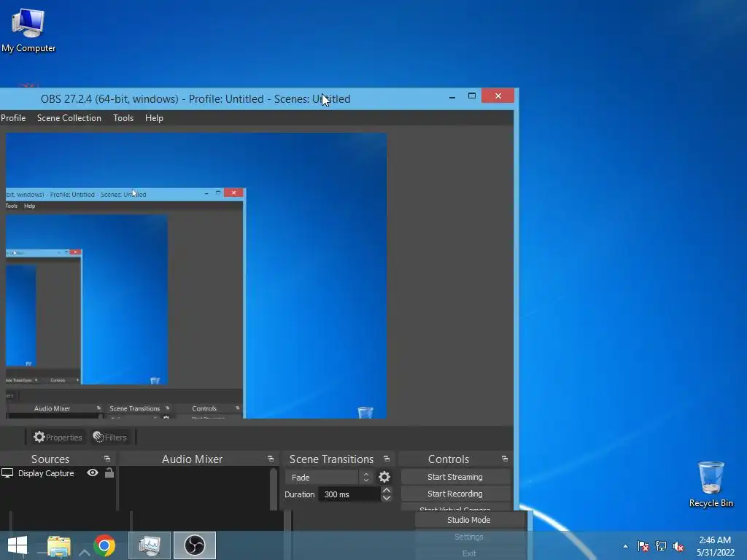The image size is (747, 560).
Task: Open transition properties gear icon
Action: [x=384, y=477]
